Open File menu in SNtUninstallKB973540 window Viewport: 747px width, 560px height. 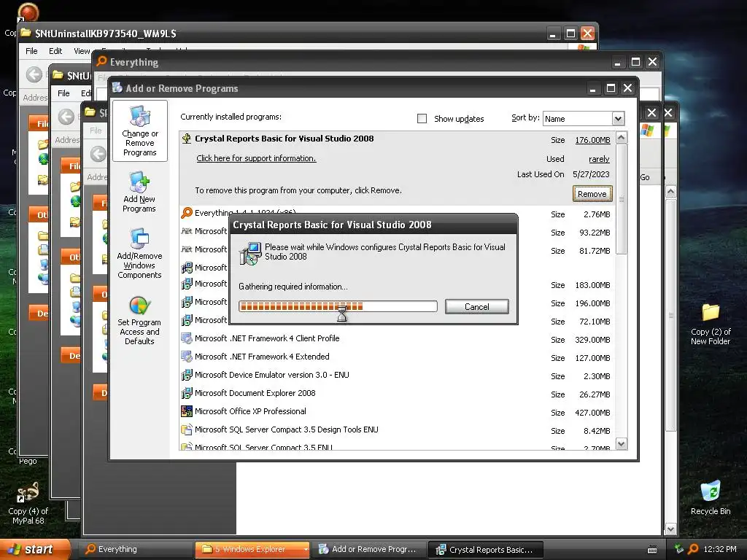point(31,51)
